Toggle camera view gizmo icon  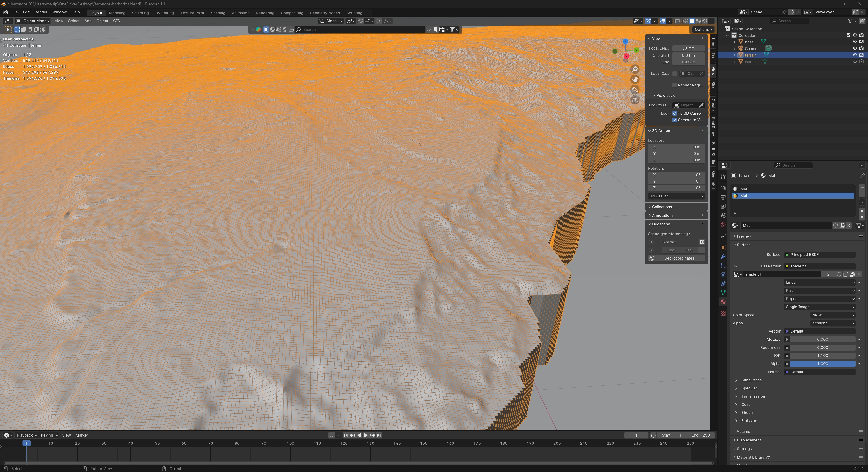pyautogui.click(x=635, y=90)
